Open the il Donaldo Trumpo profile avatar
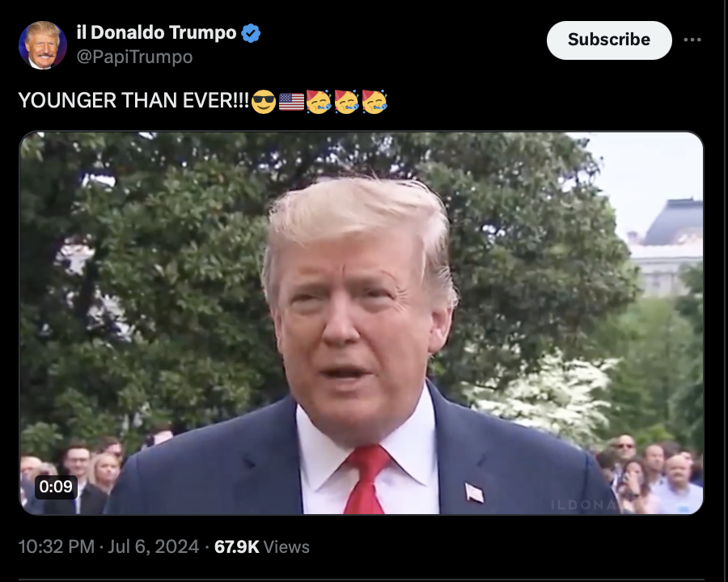728x582 pixels. click(43, 45)
